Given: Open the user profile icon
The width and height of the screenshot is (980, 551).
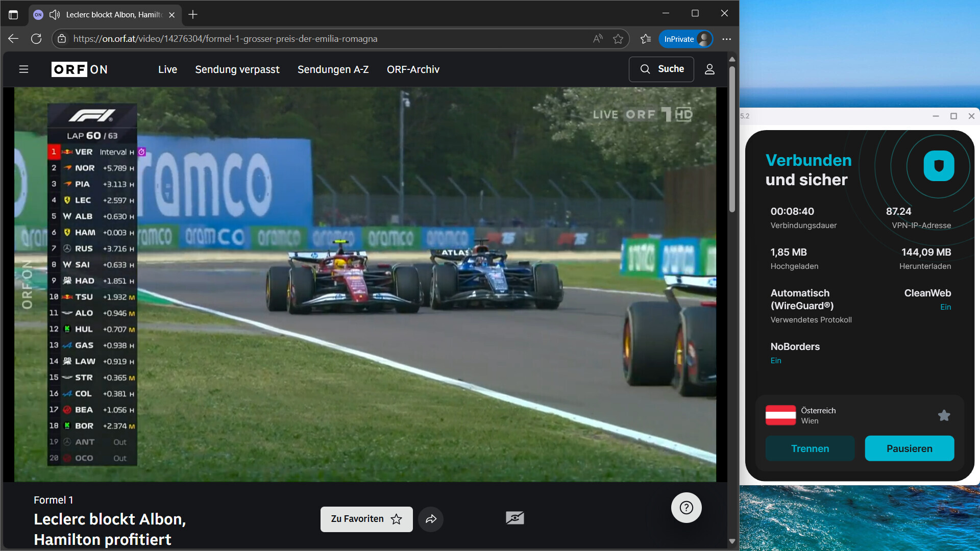Looking at the screenshot, I should coord(709,69).
